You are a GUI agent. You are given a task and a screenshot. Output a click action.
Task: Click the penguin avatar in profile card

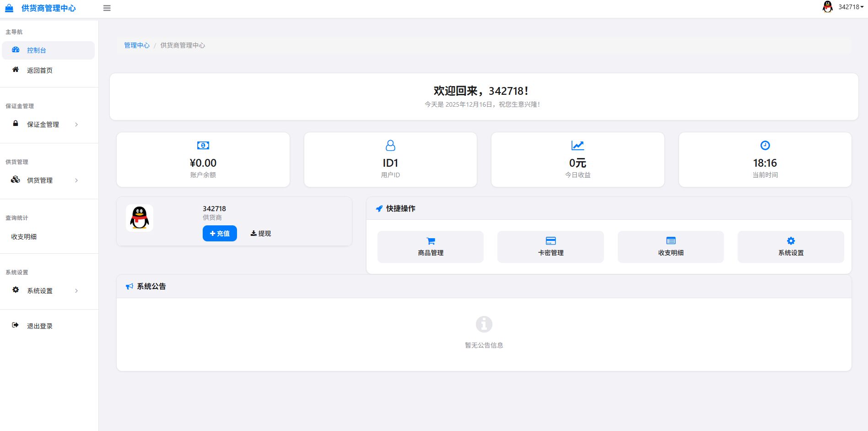tap(140, 218)
